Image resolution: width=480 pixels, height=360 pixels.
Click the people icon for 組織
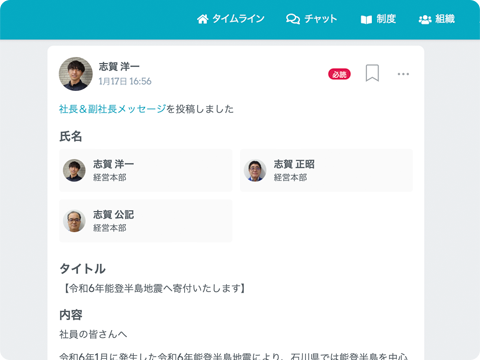pyautogui.click(x=425, y=19)
